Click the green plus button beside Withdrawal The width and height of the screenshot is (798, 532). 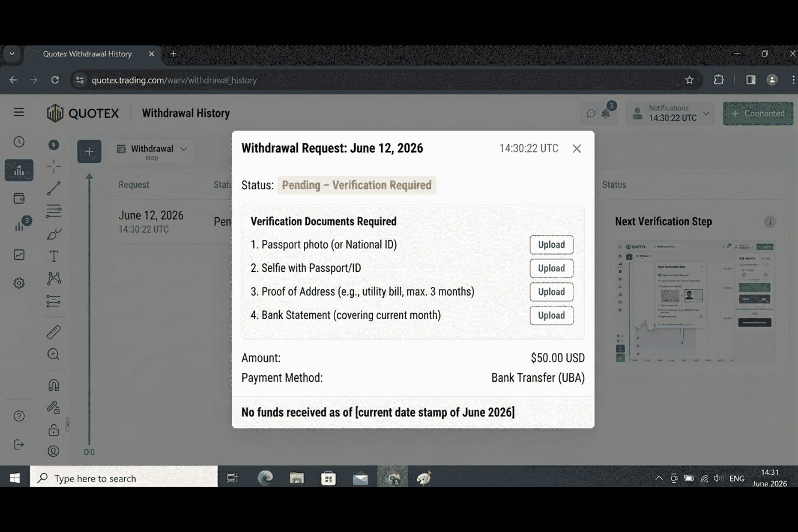[x=89, y=151]
